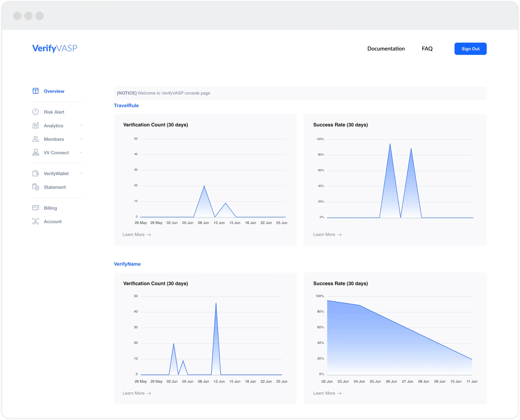Viewport: 520px width, 420px height.
Task: Expand the Members submenu chevron
Action: [81, 139]
